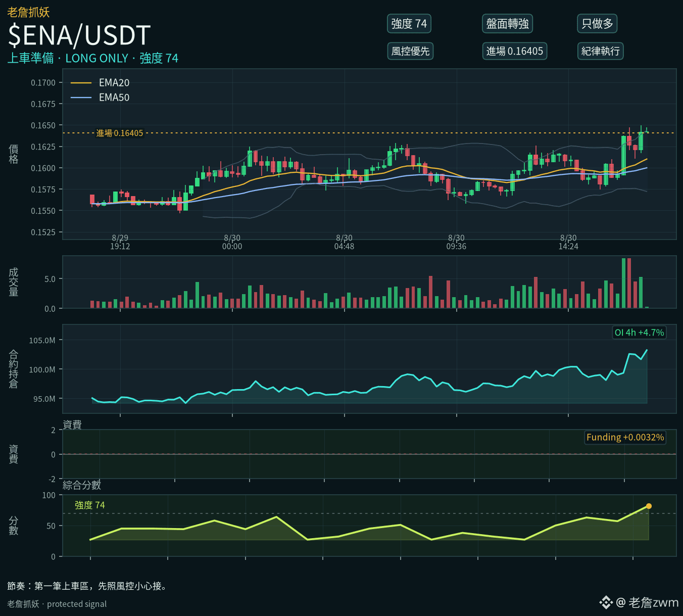Click the @老詹zwm handle watermark

point(647,602)
